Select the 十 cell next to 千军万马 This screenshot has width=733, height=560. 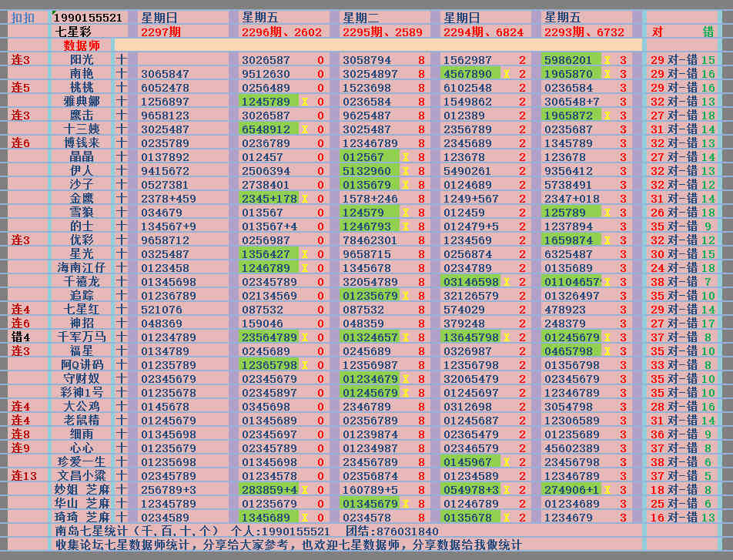tap(121, 337)
